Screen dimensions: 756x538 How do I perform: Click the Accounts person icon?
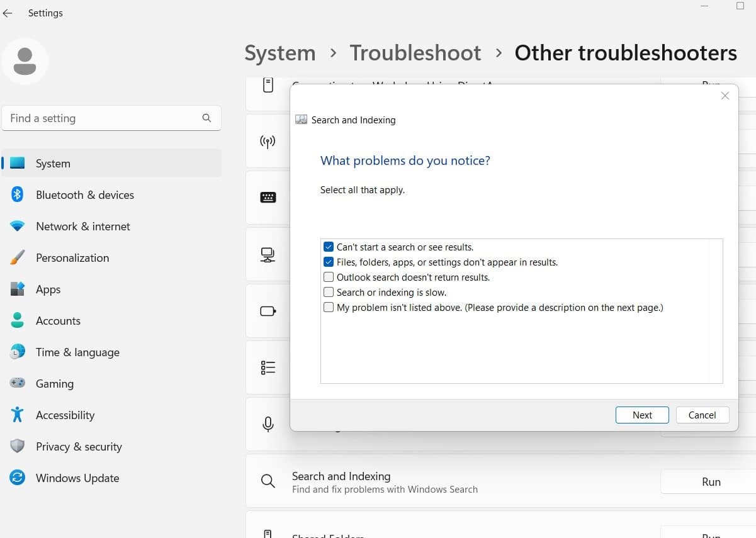18,320
